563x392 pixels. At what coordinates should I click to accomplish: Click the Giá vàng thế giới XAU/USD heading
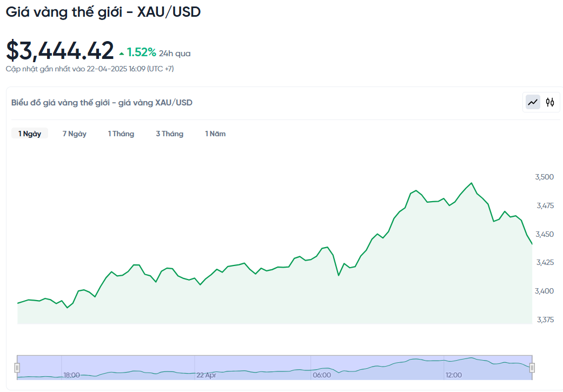pos(103,12)
